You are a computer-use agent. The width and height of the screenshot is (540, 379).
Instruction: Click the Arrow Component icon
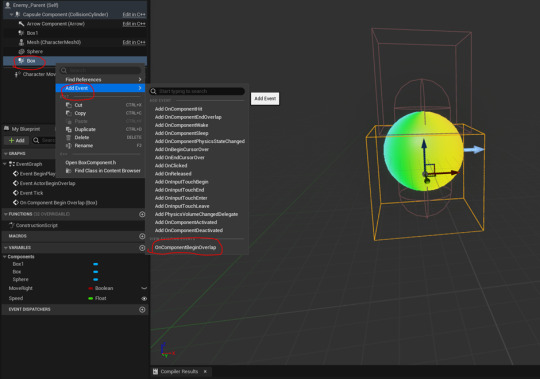[x=21, y=24]
